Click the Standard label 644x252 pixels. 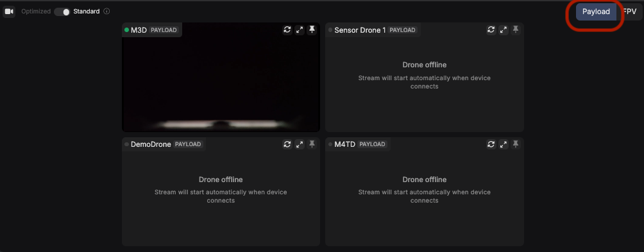click(86, 12)
